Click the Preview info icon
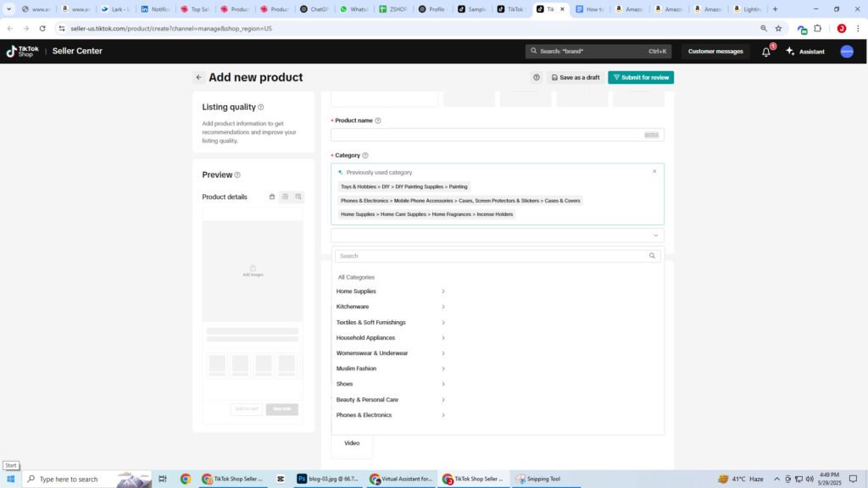The width and height of the screenshot is (868, 488). pos(237,175)
